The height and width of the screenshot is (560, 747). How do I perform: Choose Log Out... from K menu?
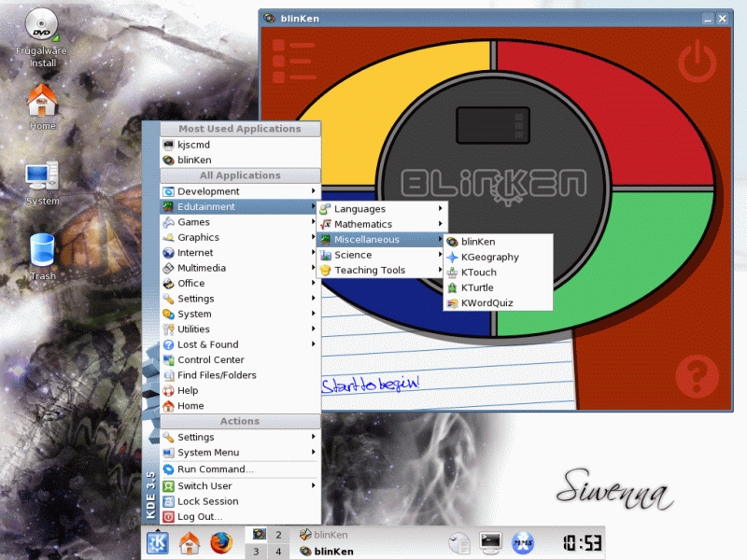(240, 517)
